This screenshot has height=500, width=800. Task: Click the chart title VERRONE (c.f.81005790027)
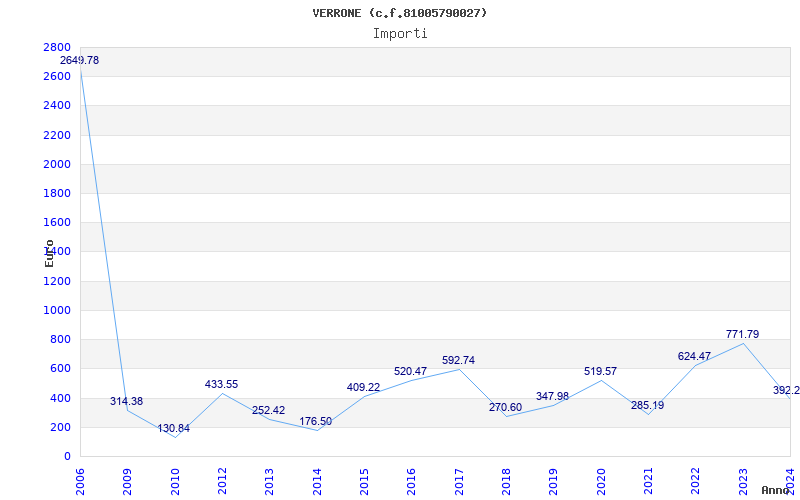coord(399,13)
